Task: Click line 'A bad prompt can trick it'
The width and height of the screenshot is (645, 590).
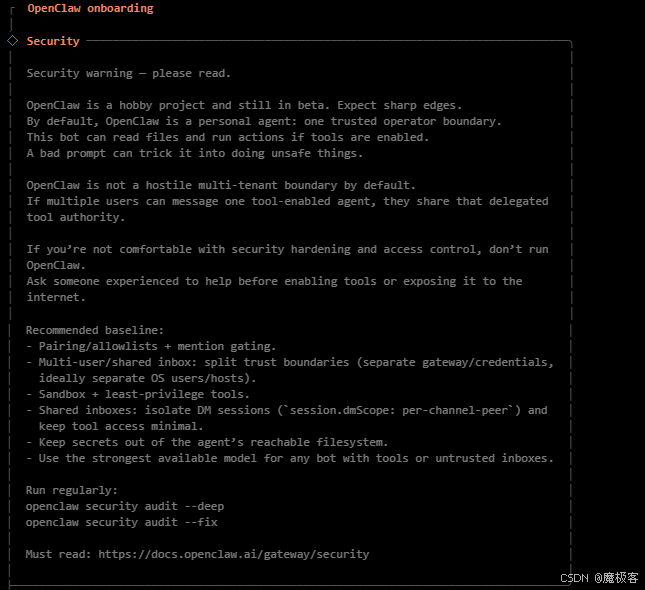Action: pos(195,153)
